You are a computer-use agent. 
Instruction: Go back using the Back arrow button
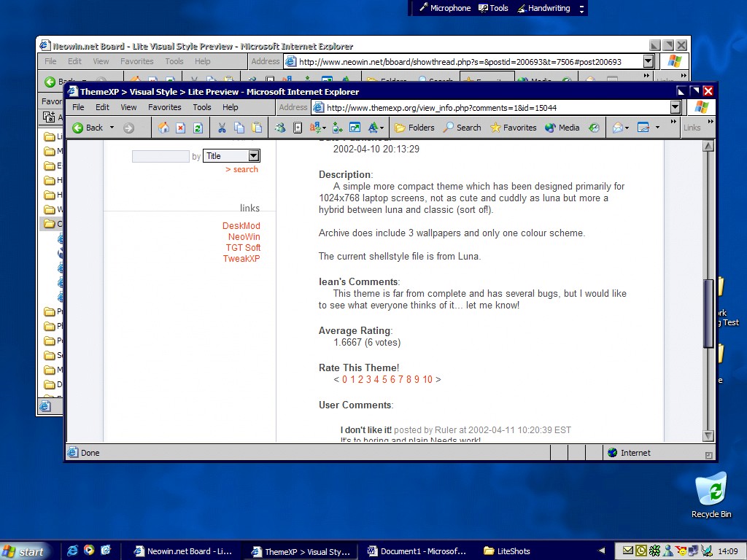pos(88,128)
